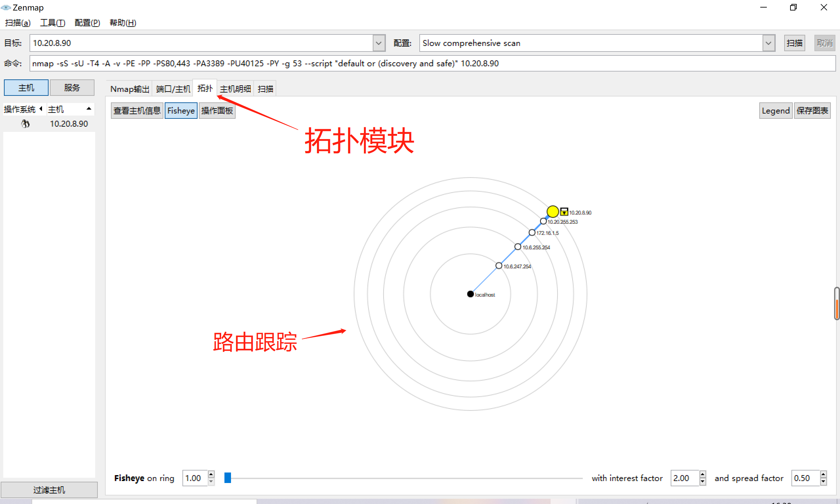Restore down the Zenmap window
This screenshot has height=504, width=840.
point(793,8)
